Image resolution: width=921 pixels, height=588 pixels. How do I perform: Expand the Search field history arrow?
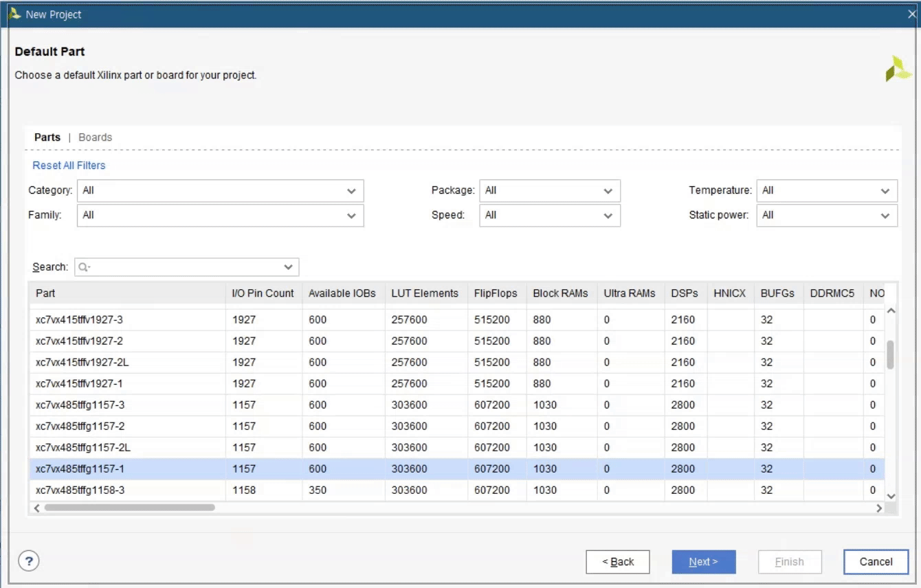pos(288,267)
